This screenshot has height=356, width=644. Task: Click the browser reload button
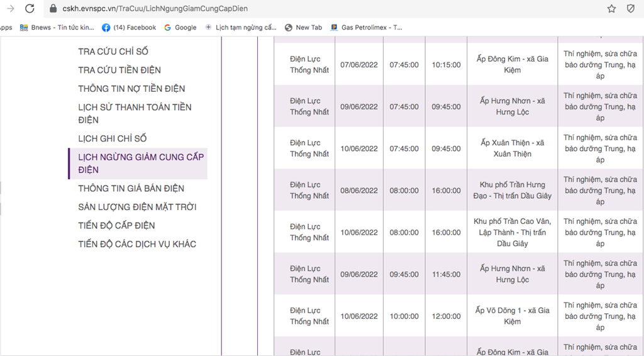[30, 9]
